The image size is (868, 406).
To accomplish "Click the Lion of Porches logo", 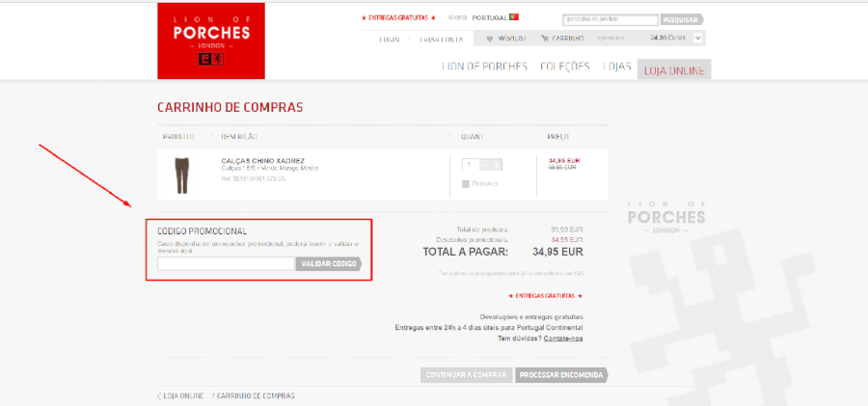I will [210, 40].
